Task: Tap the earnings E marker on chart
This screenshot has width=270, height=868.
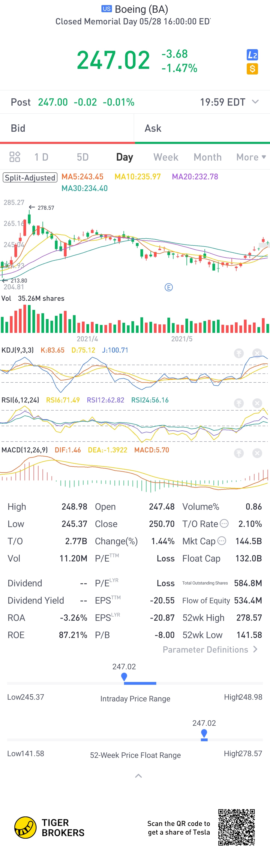Action: pos(169,287)
